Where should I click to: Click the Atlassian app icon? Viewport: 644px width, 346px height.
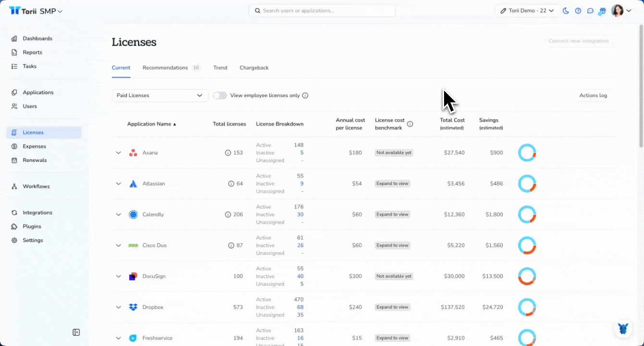133,184
